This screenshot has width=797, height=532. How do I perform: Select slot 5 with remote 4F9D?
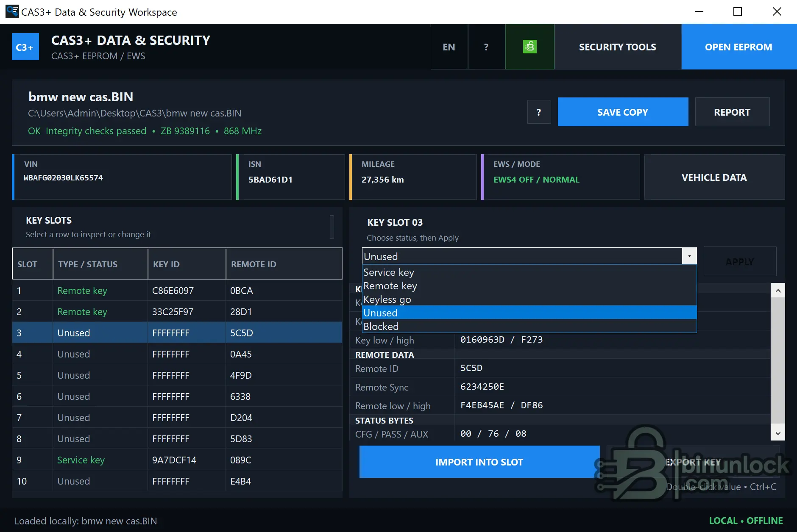tap(177, 375)
